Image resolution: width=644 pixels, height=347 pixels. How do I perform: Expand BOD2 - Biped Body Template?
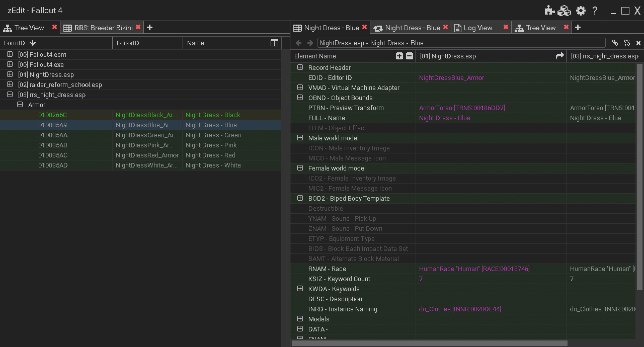(300, 198)
